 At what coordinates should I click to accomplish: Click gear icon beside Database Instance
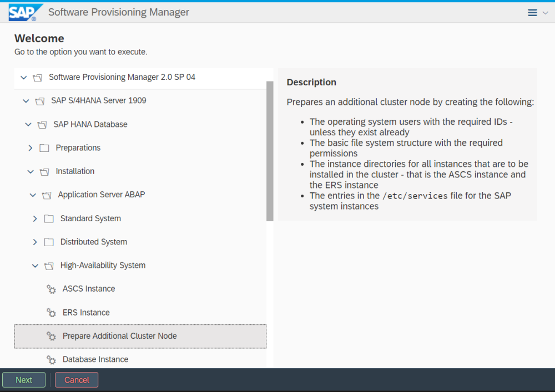51,360
